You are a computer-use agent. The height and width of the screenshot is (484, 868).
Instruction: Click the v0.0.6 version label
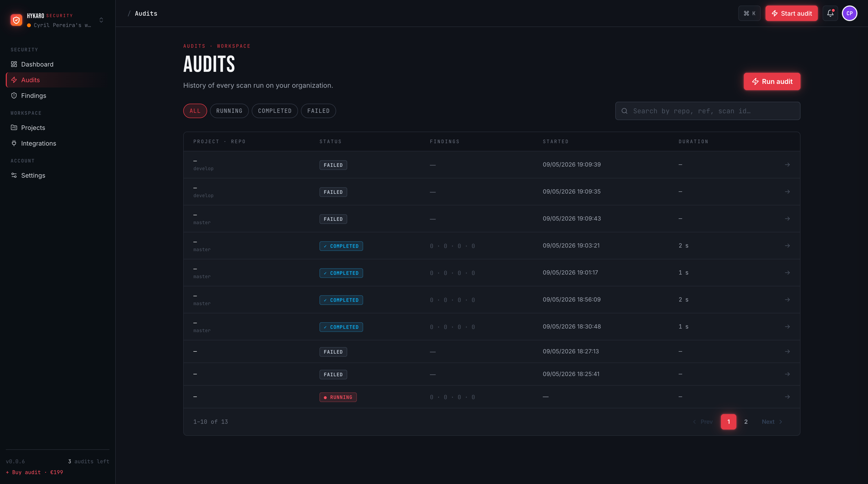click(15, 461)
